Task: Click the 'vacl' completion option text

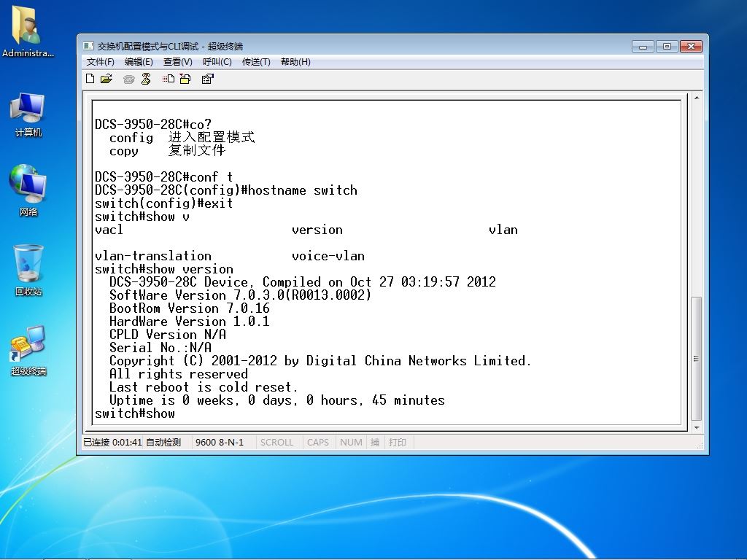Action: 109,230
